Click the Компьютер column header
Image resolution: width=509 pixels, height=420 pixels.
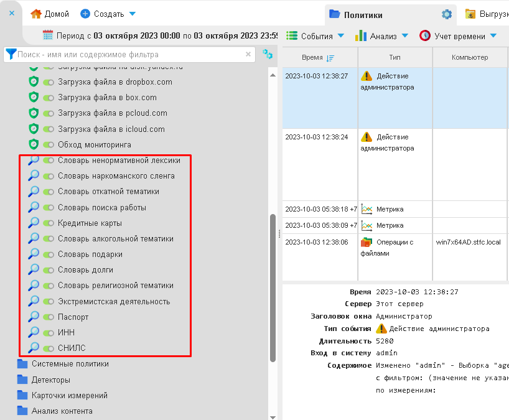[470, 57]
